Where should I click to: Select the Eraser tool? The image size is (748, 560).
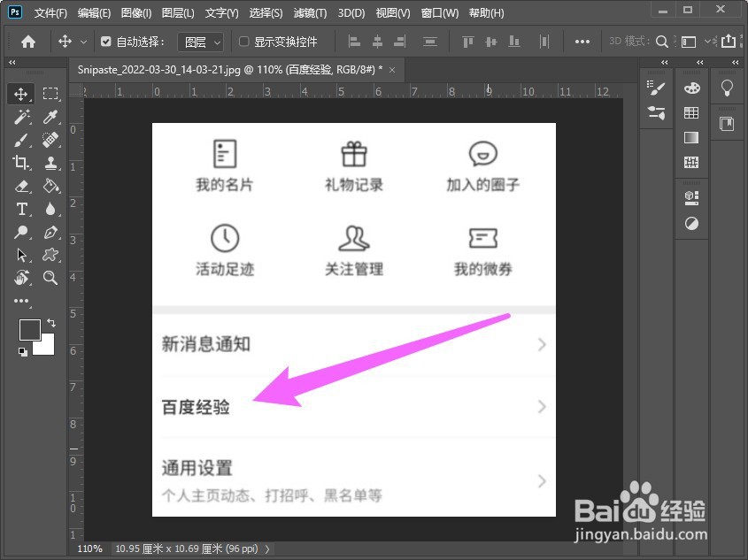tap(22, 186)
